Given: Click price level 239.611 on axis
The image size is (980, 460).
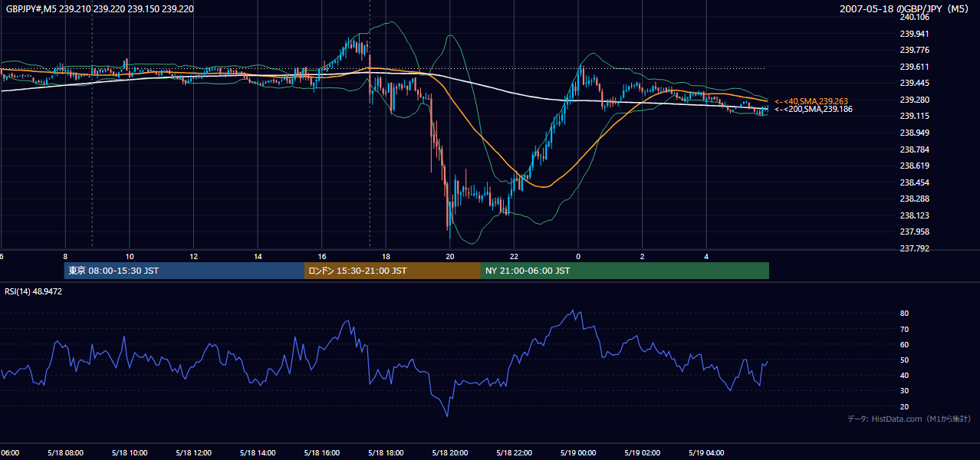Looking at the screenshot, I should click(914, 67).
